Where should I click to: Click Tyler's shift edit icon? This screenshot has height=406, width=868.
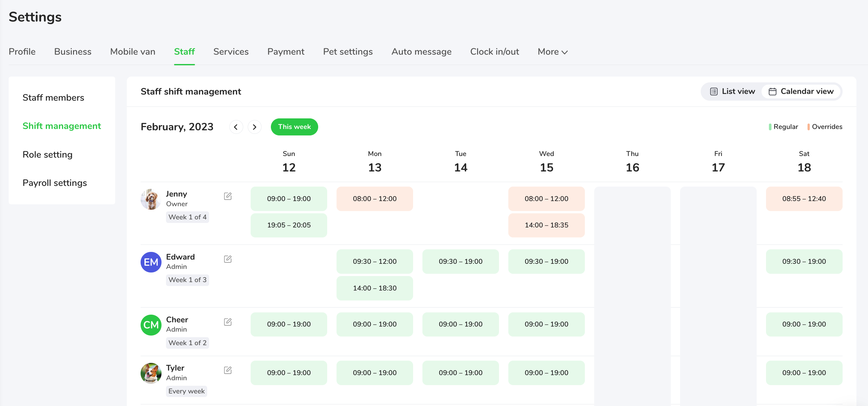228,370
